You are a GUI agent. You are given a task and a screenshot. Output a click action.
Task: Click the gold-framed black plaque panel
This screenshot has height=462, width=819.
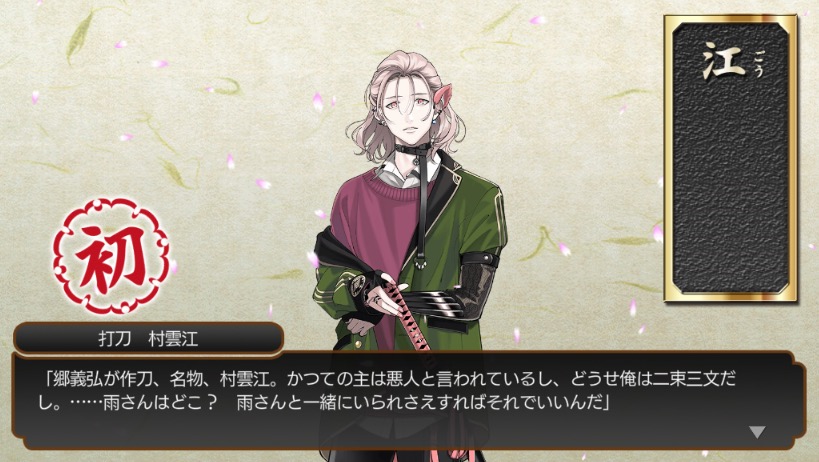click(x=731, y=158)
